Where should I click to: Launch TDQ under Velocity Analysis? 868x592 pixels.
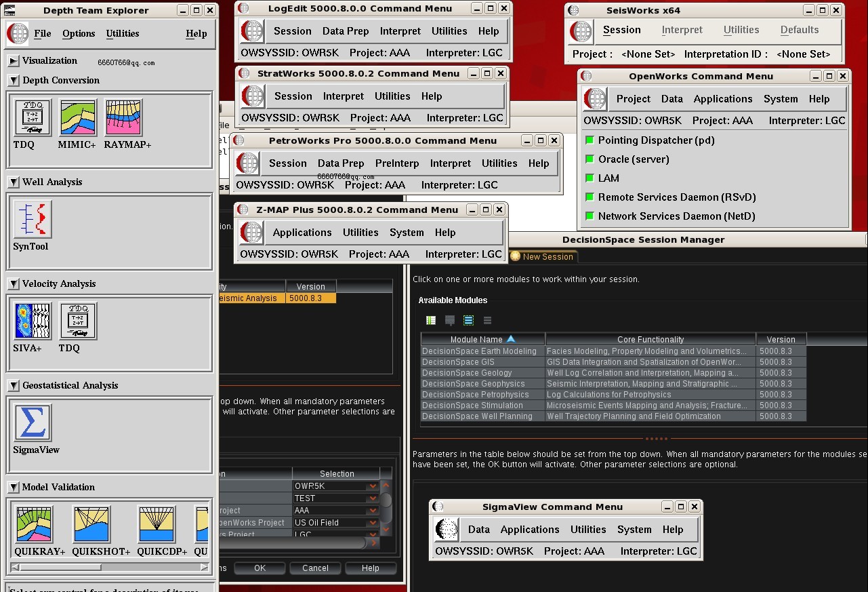pos(78,321)
